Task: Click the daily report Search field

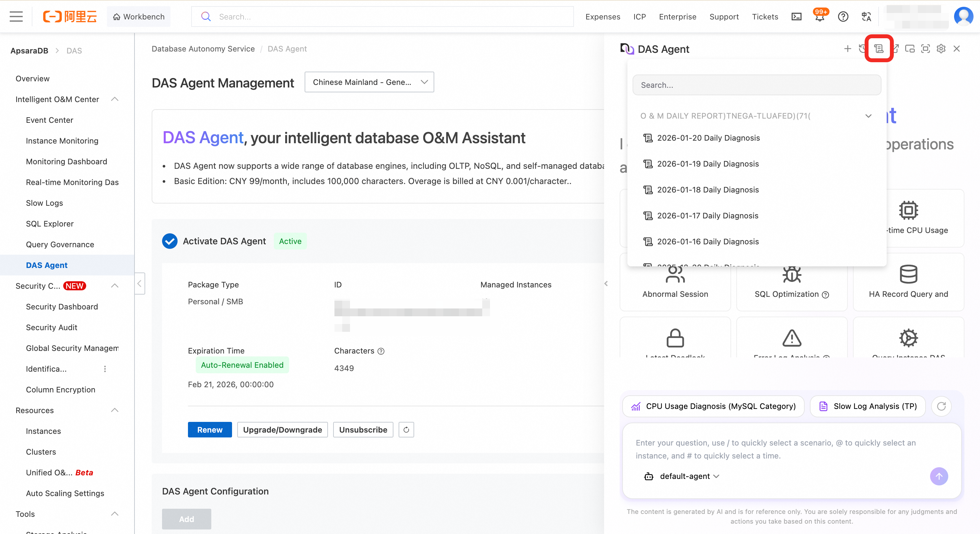Action: click(756, 85)
